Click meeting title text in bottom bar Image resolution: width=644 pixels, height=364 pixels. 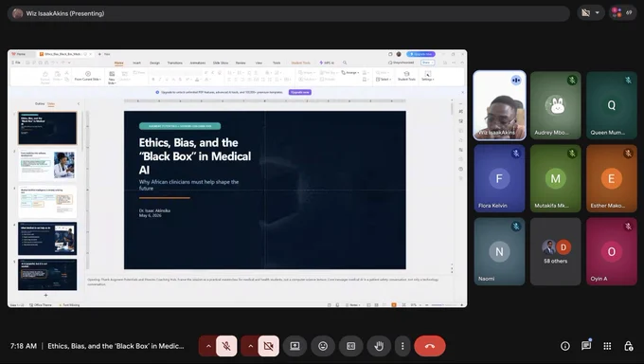pyautogui.click(x=116, y=346)
